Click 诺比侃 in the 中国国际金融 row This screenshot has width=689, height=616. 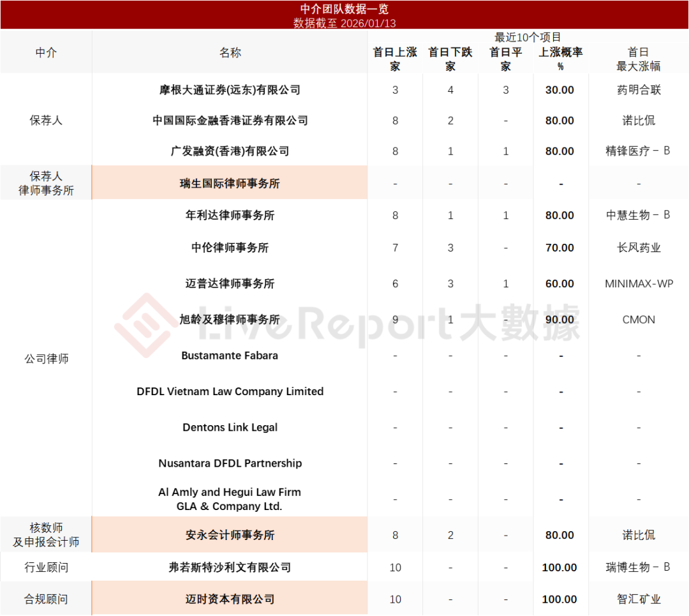(639, 120)
